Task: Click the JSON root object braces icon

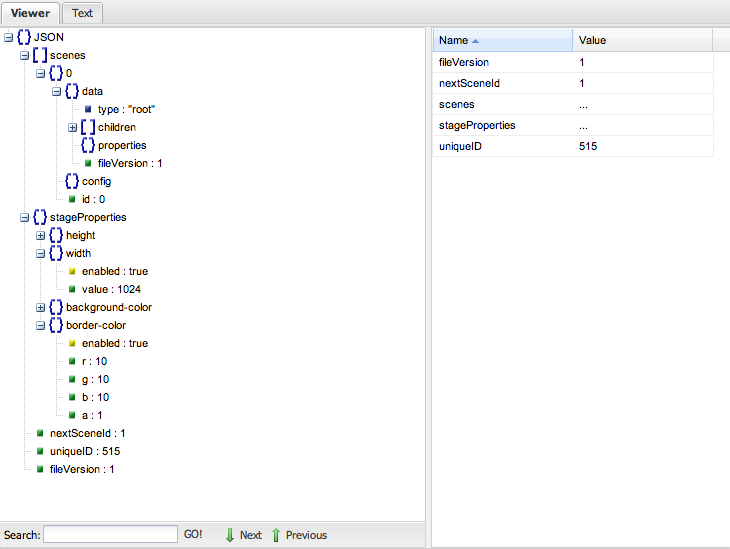Action: tap(24, 37)
